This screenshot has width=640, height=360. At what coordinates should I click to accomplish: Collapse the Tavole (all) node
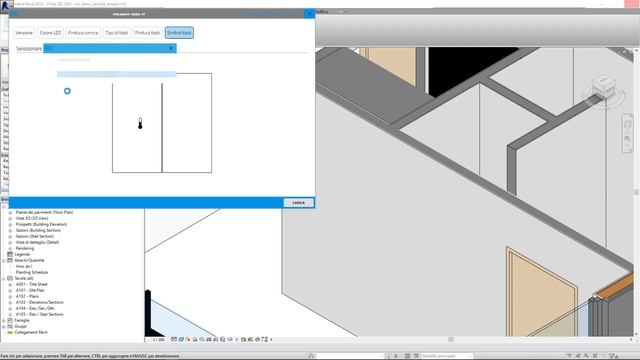(x=4, y=278)
